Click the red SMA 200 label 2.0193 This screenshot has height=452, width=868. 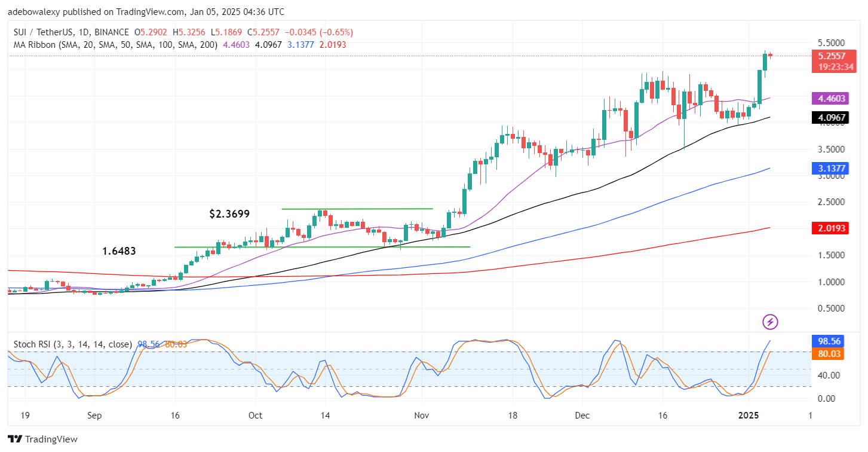[831, 228]
